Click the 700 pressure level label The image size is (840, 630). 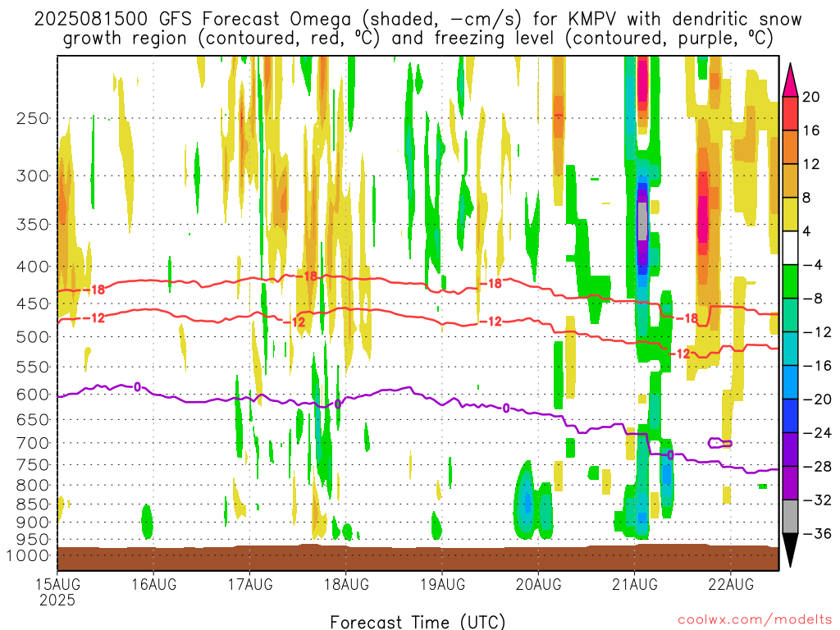click(x=33, y=443)
